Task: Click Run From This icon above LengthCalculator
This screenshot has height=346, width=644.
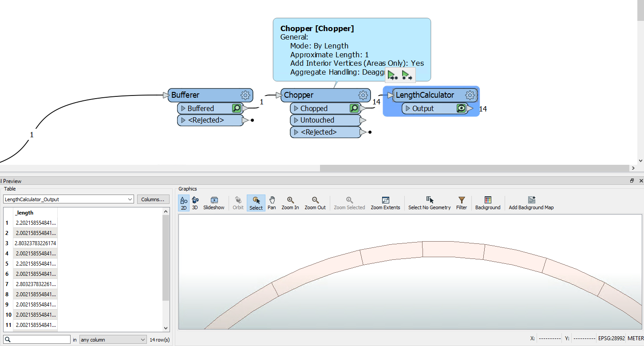Action: coord(407,76)
